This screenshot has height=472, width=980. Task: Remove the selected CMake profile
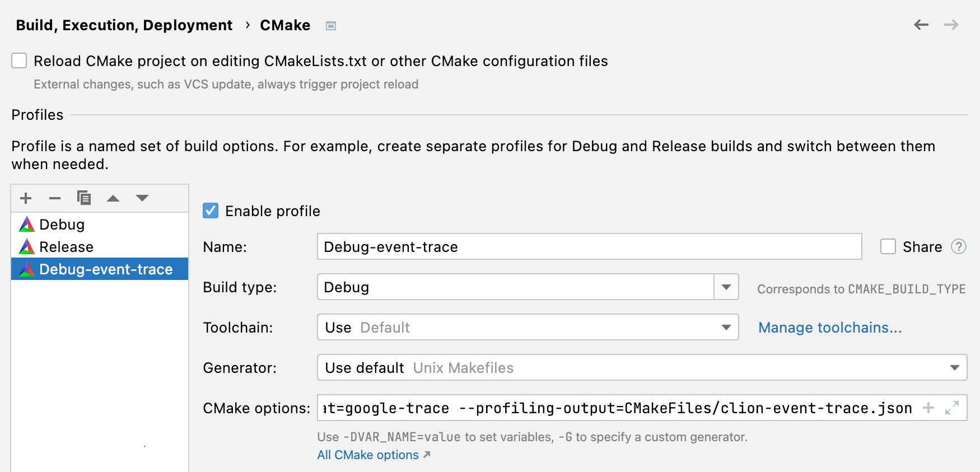[54, 198]
